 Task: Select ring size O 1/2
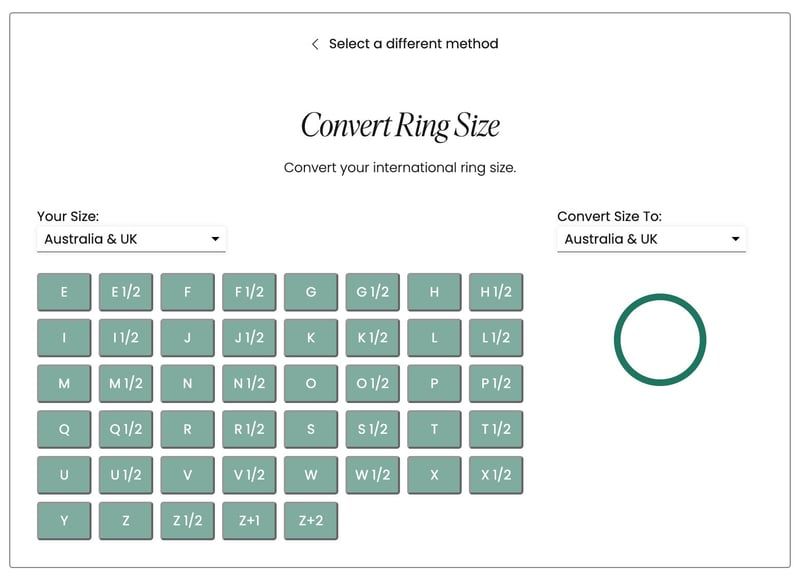[x=373, y=384]
